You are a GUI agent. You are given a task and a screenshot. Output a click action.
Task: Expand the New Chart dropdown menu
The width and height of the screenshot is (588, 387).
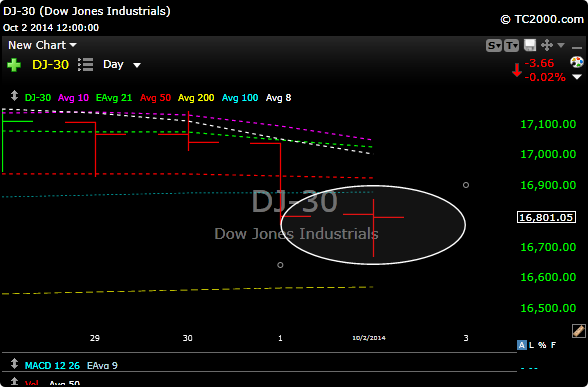coord(42,45)
